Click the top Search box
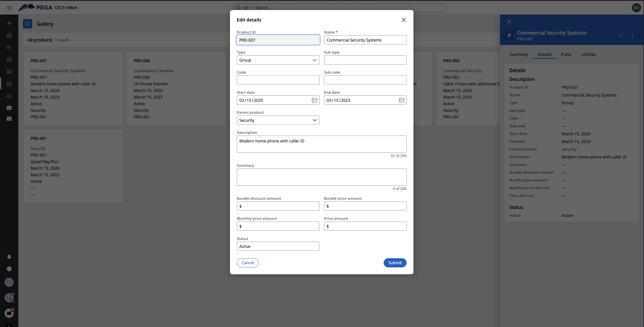 348,8
